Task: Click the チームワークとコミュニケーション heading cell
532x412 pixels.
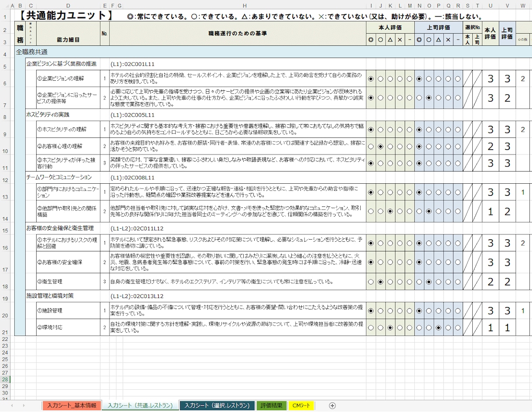Action: [x=59, y=177]
